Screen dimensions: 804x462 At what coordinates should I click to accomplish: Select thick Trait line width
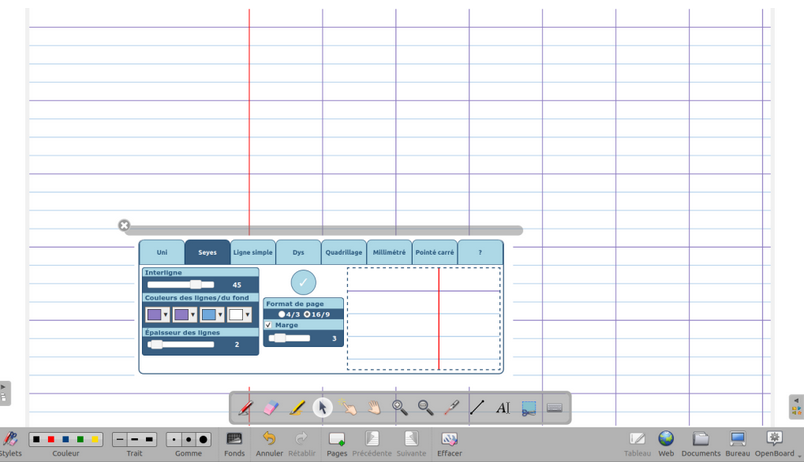(149, 439)
